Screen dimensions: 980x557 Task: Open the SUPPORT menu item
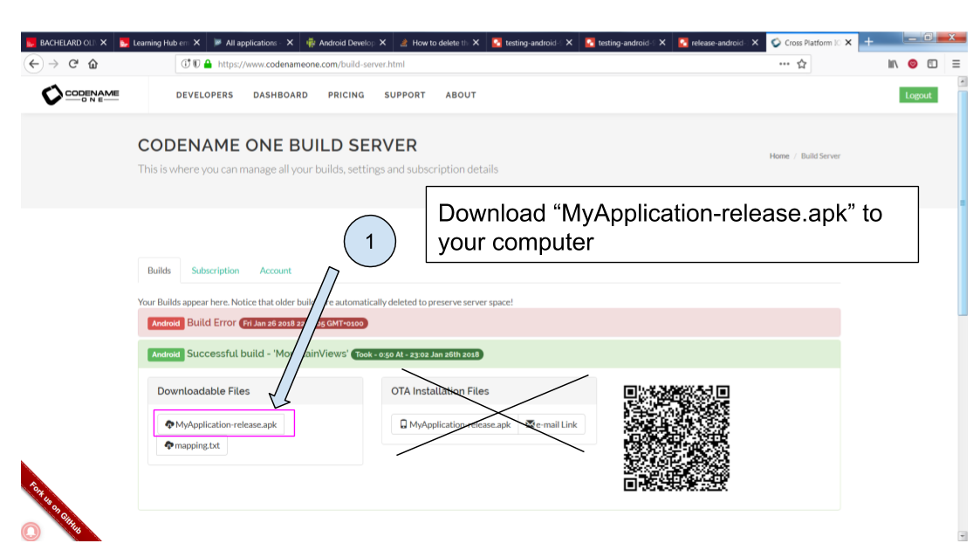[x=405, y=95]
